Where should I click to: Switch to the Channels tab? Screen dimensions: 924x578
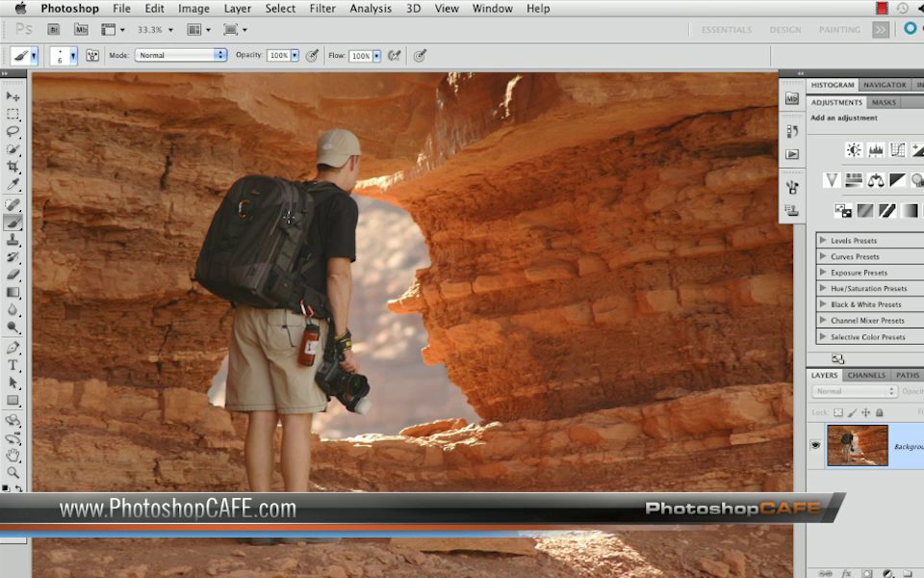point(866,375)
